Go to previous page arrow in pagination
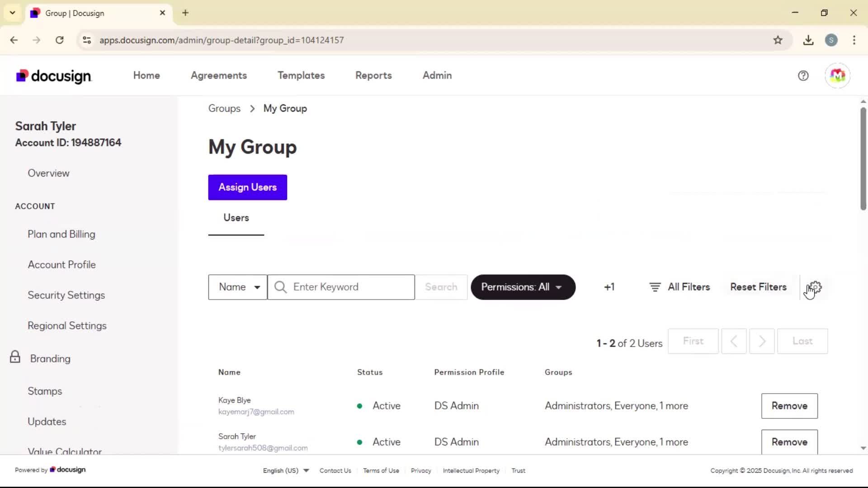This screenshot has height=488, width=868. pyautogui.click(x=734, y=341)
